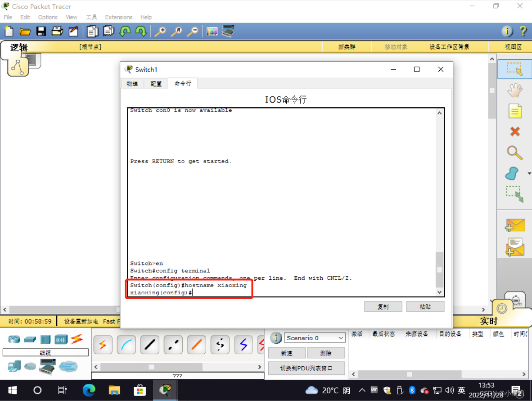Click the 粘贴 button in Switch1

425,306
